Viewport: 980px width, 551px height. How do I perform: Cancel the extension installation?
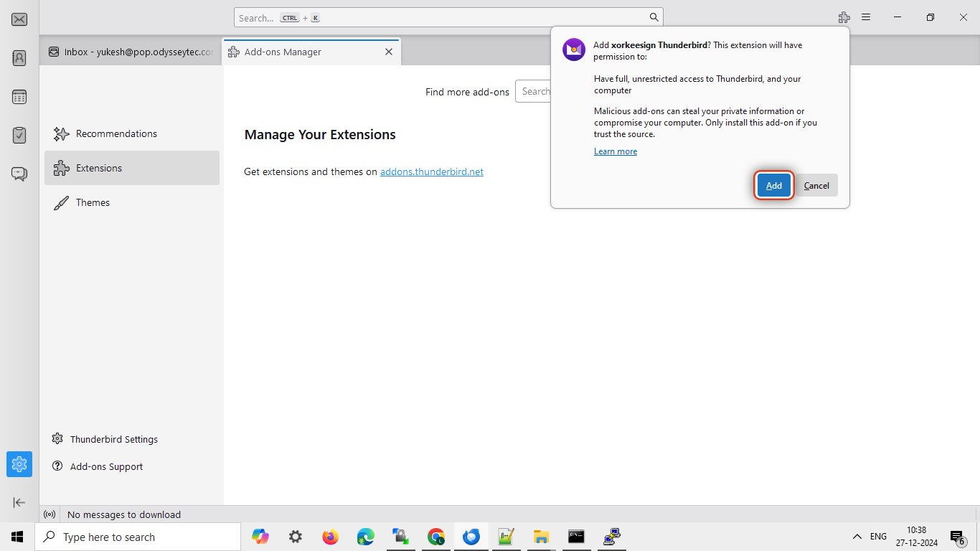tap(816, 185)
